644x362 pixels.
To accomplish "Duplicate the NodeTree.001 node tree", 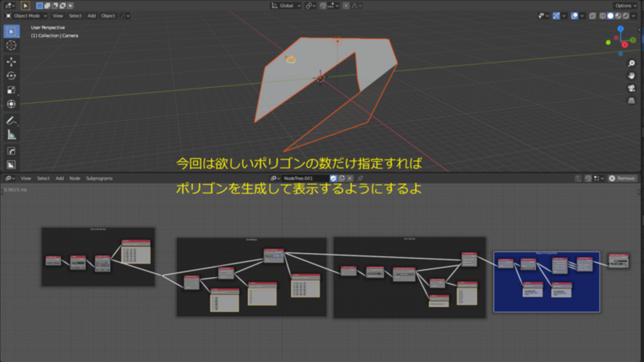I will [341, 179].
